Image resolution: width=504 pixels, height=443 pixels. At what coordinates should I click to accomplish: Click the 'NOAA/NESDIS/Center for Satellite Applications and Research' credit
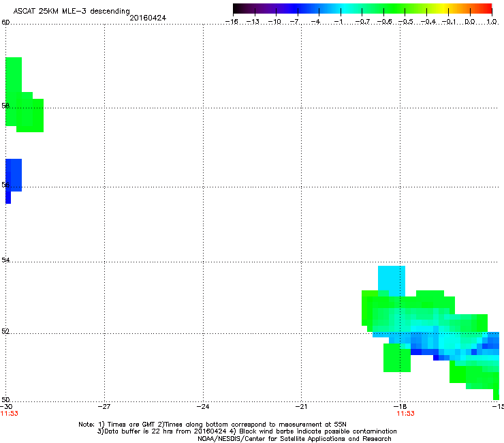pos(294,439)
